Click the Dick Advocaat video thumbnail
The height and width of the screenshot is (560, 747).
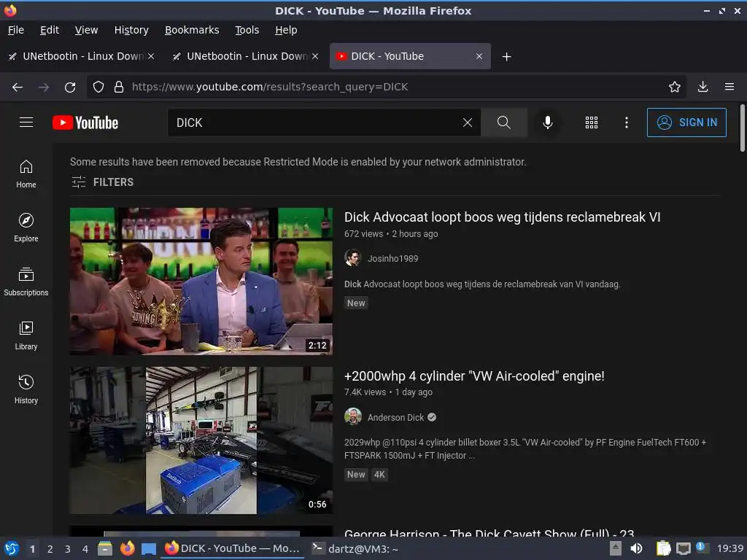tap(201, 281)
